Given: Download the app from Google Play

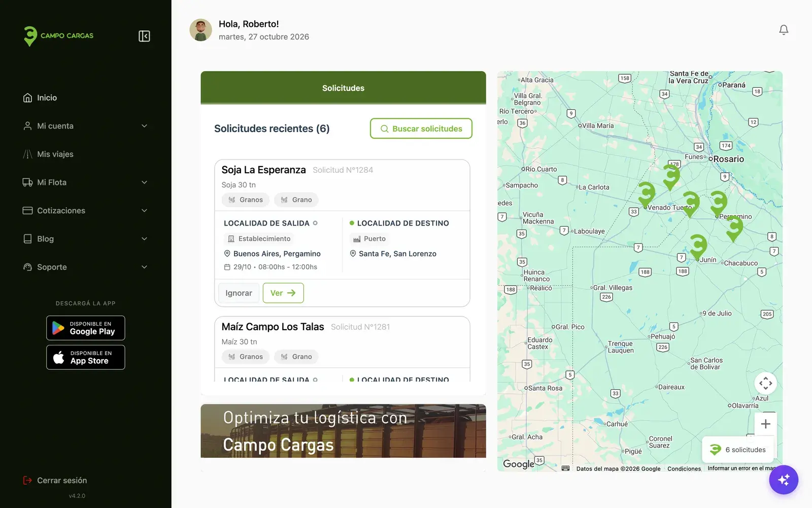Looking at the screenshot, I should [86, 328].
